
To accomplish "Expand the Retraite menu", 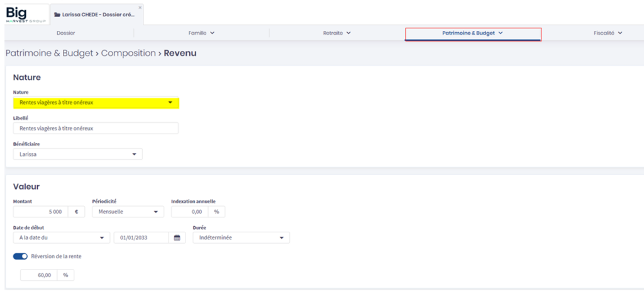I will tap(336, 33).
